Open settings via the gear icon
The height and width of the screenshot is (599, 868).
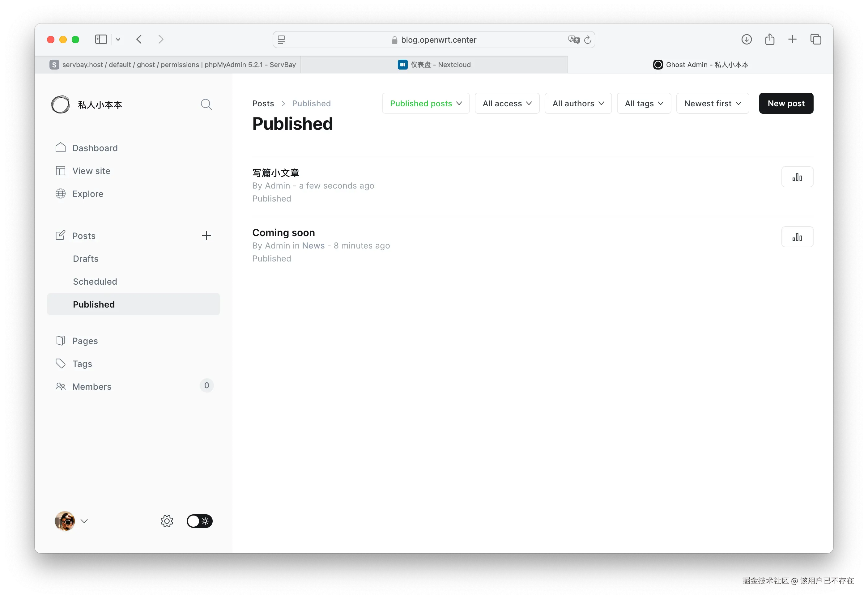(x=167, y=521)
